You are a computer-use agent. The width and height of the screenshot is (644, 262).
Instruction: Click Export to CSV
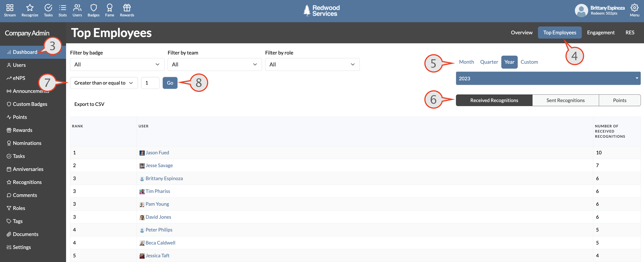pos(89,104)
